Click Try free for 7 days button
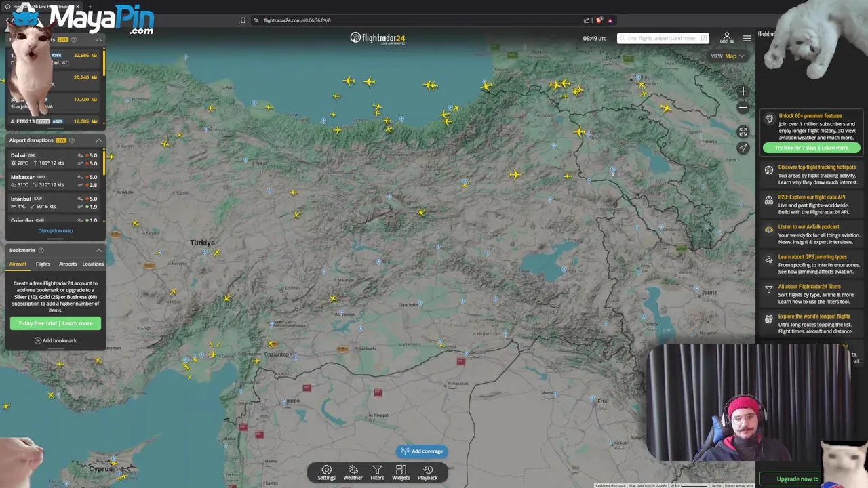This screenshot has height=488, width=868. [812, 148]
